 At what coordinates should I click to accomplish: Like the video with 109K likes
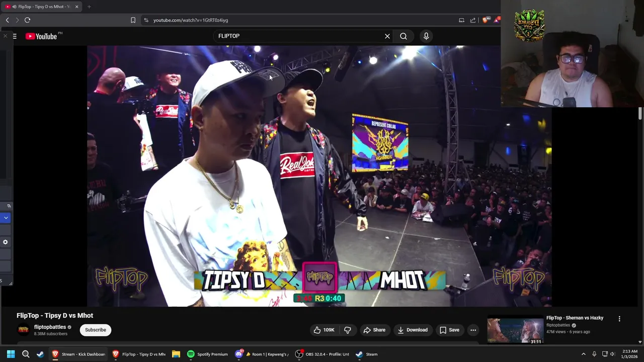coord(324,330)
